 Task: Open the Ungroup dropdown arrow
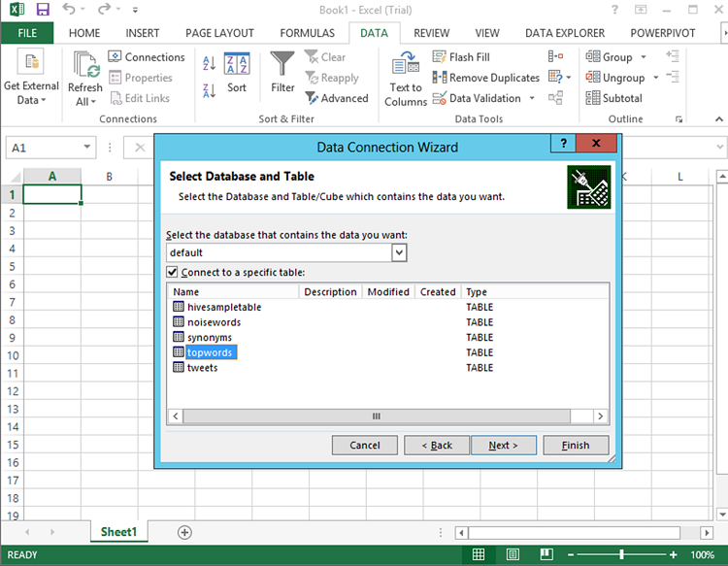(655, 78)
